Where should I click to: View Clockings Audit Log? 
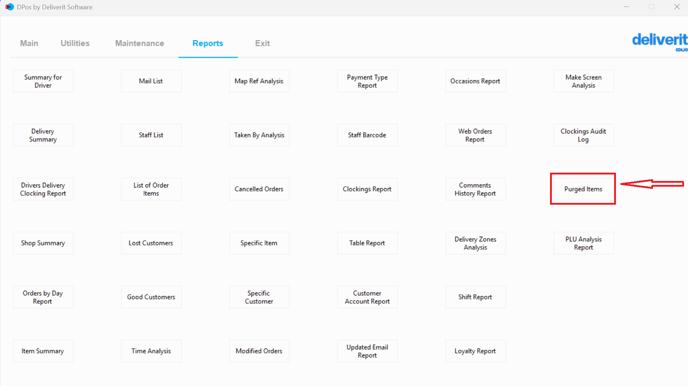pos(583,135)
